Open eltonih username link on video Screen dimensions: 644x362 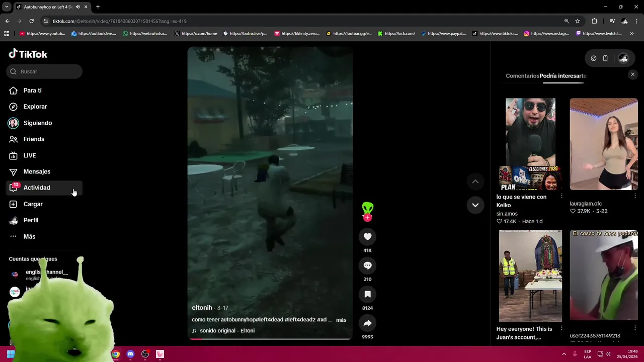pos(202,308)
